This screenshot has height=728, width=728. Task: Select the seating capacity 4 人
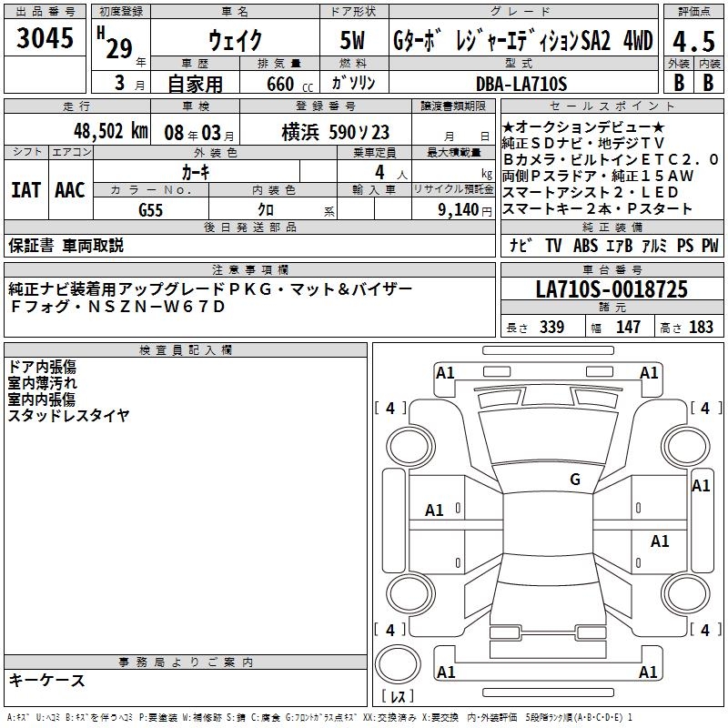click(391, 173)
